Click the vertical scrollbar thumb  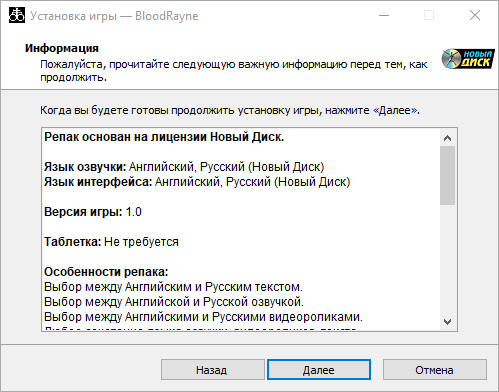[x=447, y=175]
